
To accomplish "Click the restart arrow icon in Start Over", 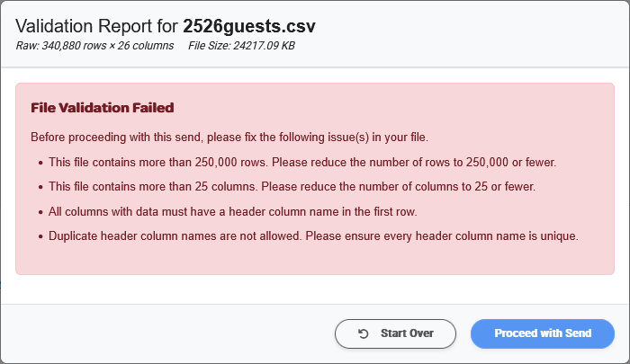I will tap(364, 333).
